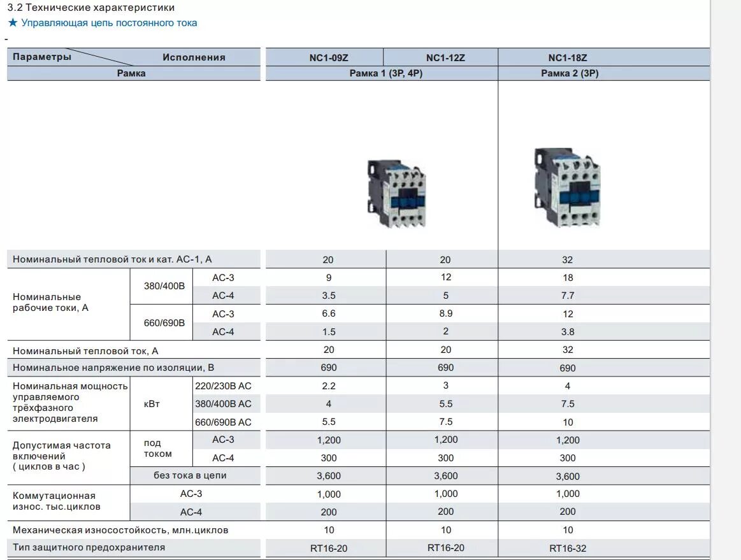Screen dimensions: 741x560
Task: Click the '380/400В' voltage cell
Action: coord(164,286)
